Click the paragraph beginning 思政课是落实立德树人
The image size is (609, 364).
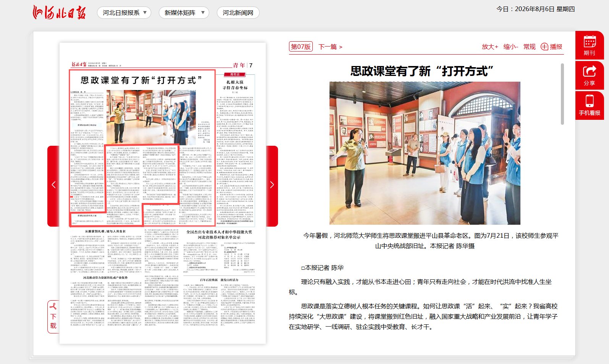click(x=423, y=316)
